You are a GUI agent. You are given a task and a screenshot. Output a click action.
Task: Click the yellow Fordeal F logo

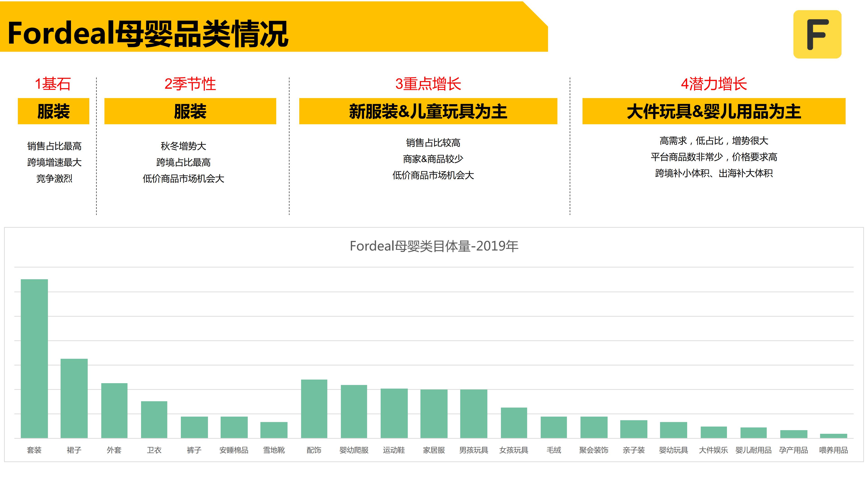click(817, 34)
